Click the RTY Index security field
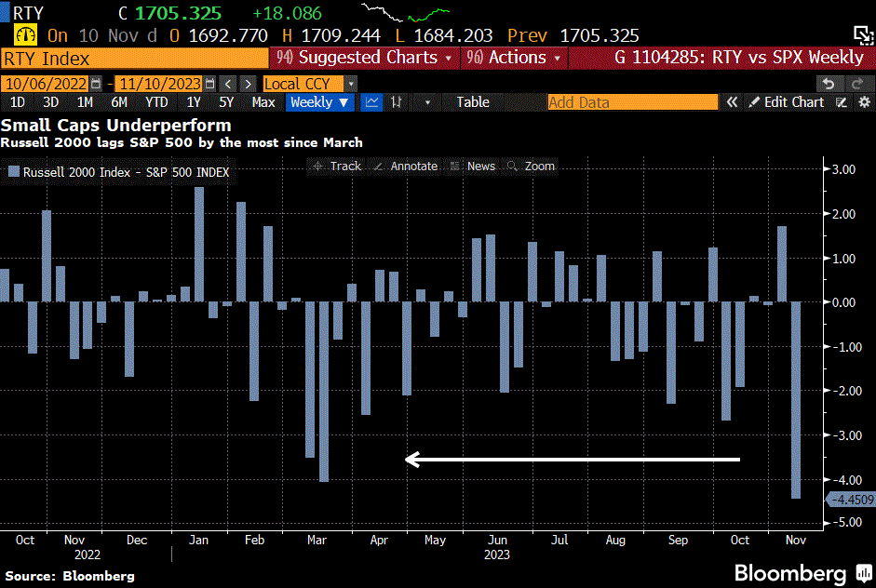This screenshot has width=876, height=588. pos(134,58)
